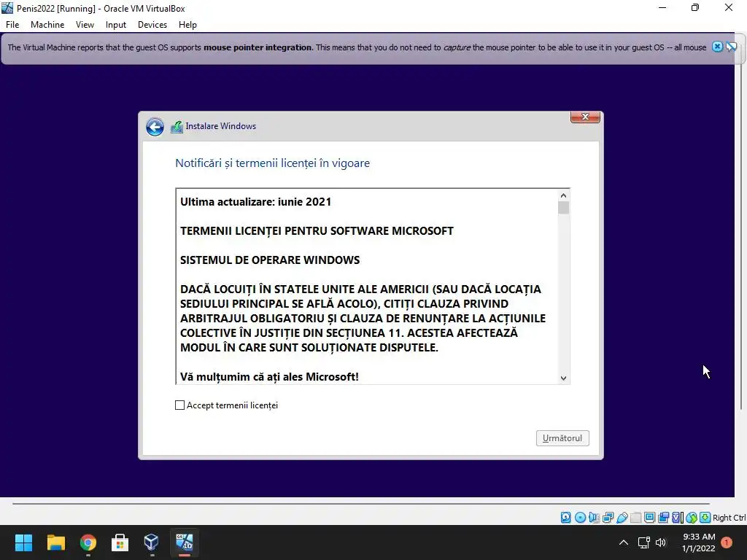Click the VirtualBox window vertical scrollbar
This screenshot has width=747, height=560.
(741, 228)
